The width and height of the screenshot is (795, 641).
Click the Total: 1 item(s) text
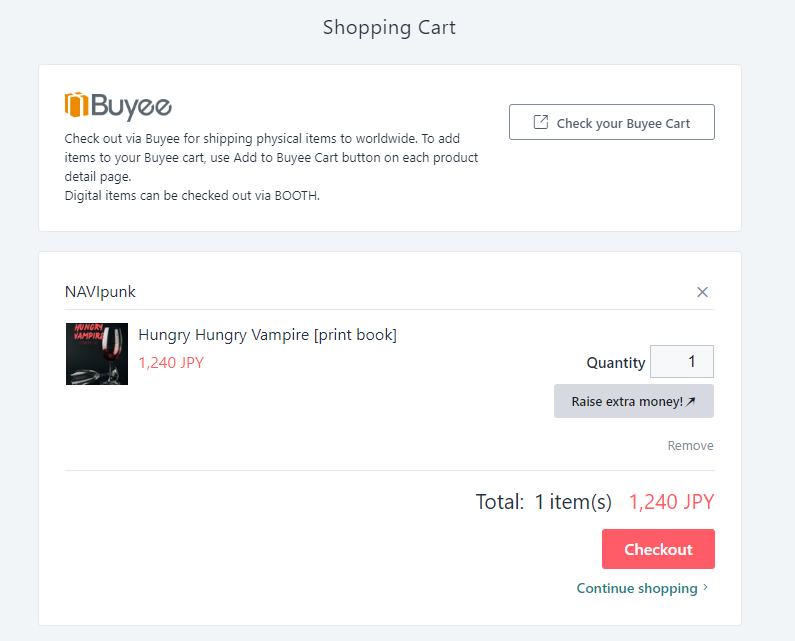pos(543,502)
